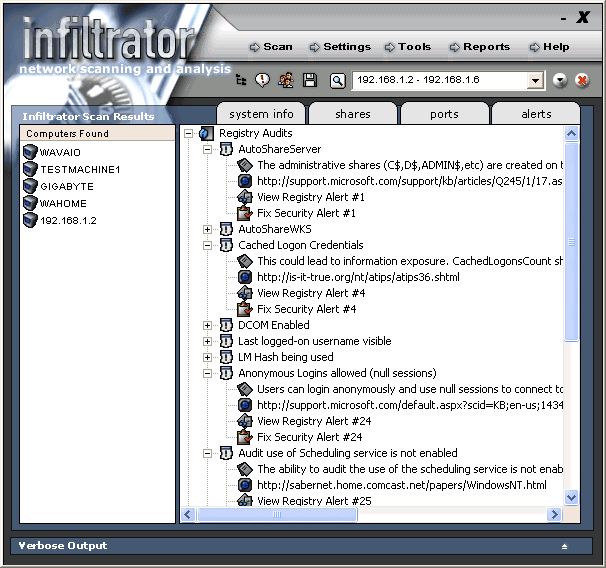Click the Computers Found column header
This screenshot has height=568, width=606.
[x=97, y=133]
